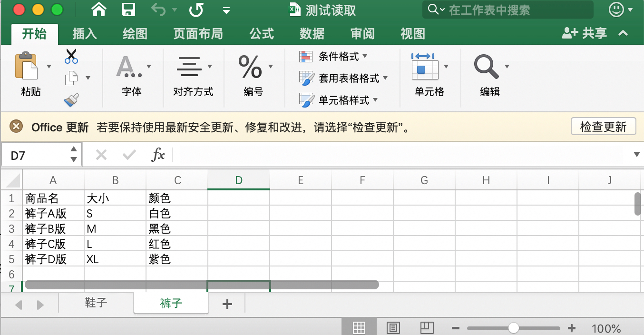This screenshot has height=335, width=644.
Task: Open the 审阅 ribbon tab
Action: [362, 34]
